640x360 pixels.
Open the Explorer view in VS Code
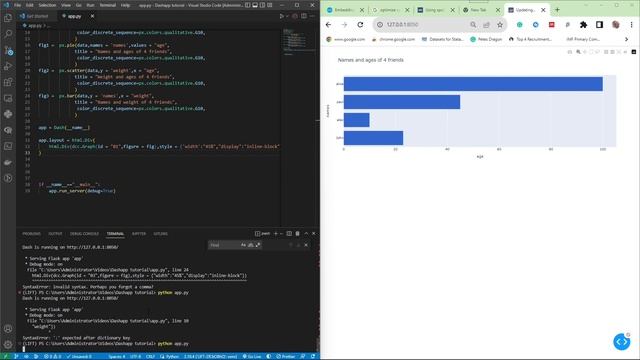(8, 18)
